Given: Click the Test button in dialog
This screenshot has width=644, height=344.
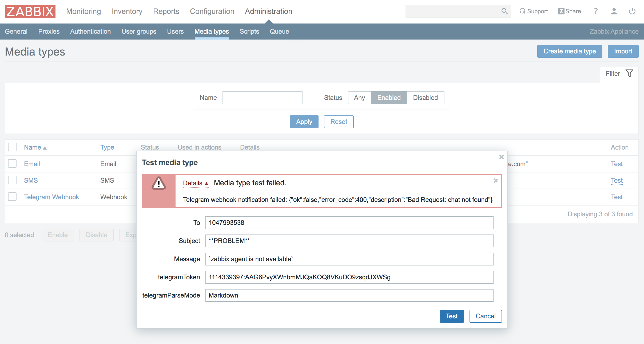Looking at the screenshot, I should tap(451, 316).
